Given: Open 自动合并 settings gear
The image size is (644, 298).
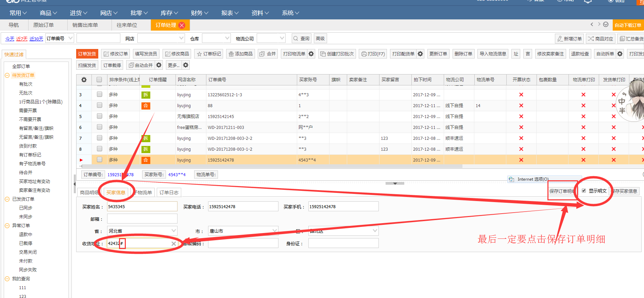Looking at the screenshot, I should coord(159,65).
